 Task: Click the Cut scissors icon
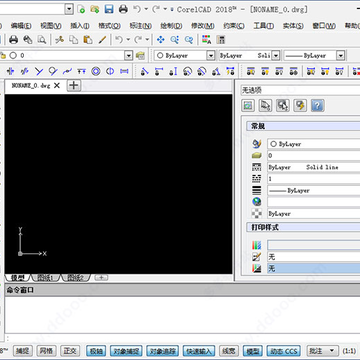click(59, 40)
